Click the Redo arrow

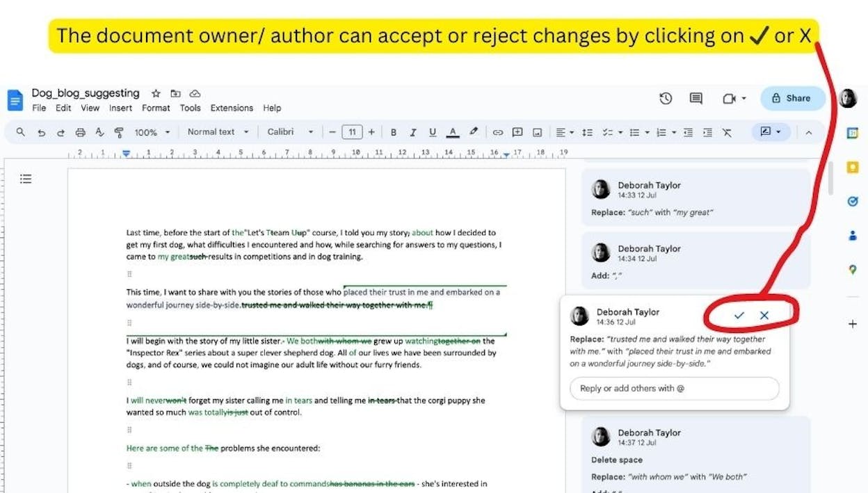[61, 132]
